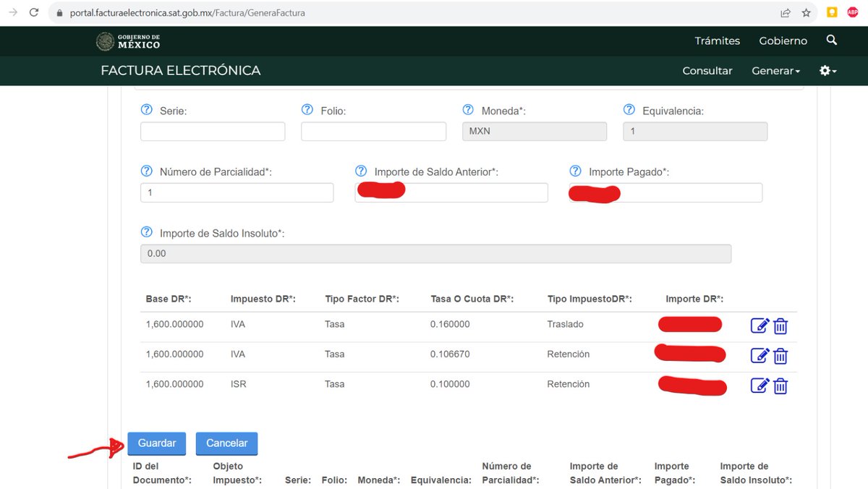The width and height of the screenshot is (868, 489).
Task: Bookmark this page with star icon
Action: pos(806,13)
